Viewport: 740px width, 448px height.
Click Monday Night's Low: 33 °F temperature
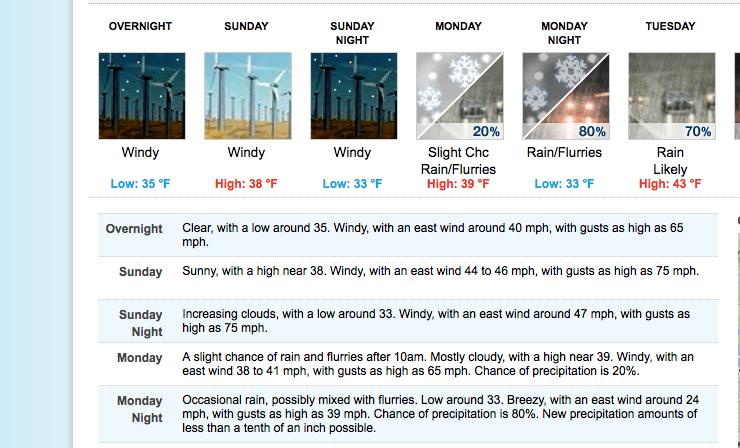[564, 184]
